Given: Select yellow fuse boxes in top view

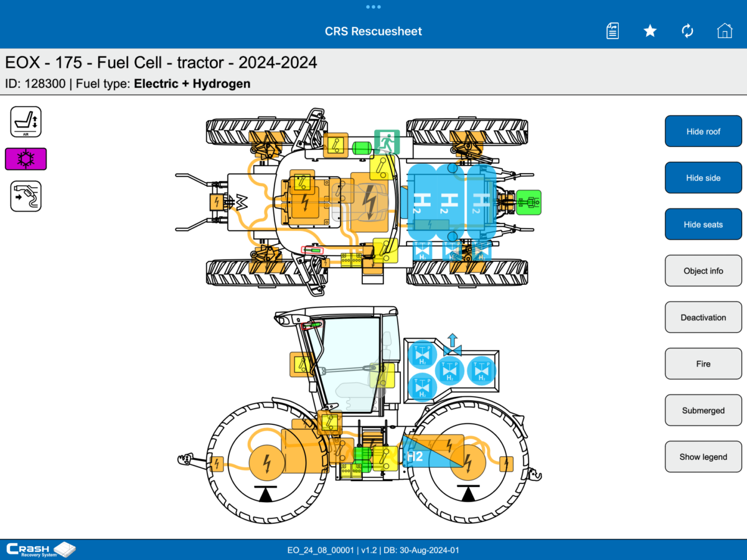Looking at the screenshot, I should click(x=351, y=259).
